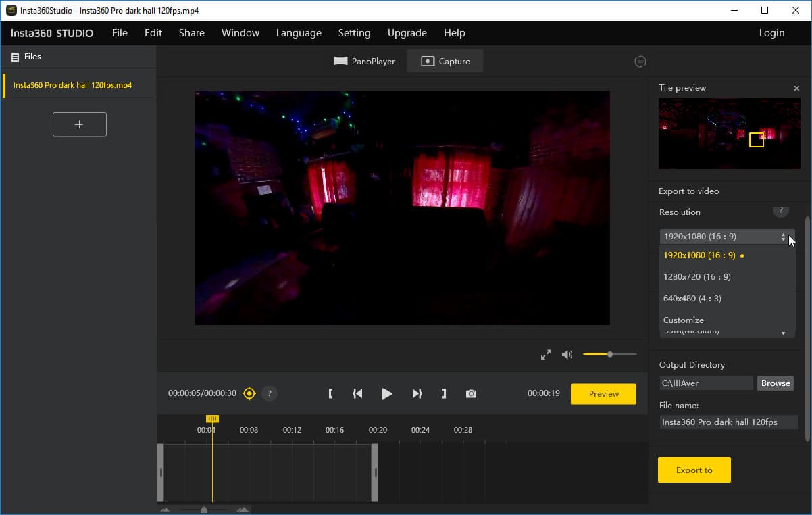Image resolution: width=812 pixels, height=515 pixels.
Task: Switch to the PanoPlayer tab
Action: [364, 62]
